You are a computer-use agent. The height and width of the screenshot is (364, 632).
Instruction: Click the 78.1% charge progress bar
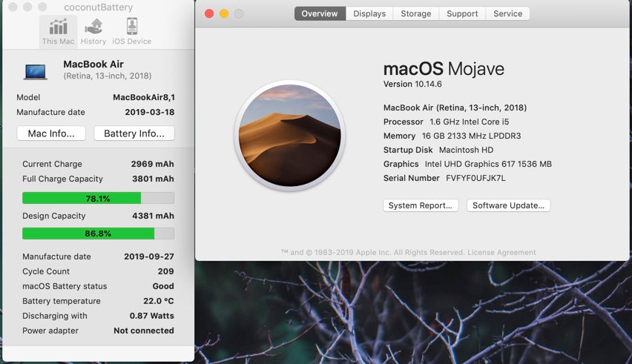tap(98, 198)
